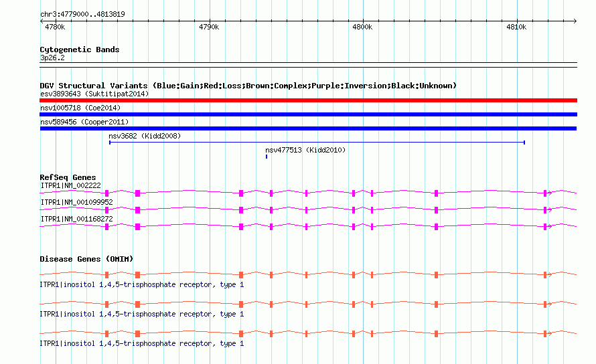The width and height of the screenshot is (596, 364).
Task: Select the thin blue nsv3682 span line
Action: (x=317, y=143)
